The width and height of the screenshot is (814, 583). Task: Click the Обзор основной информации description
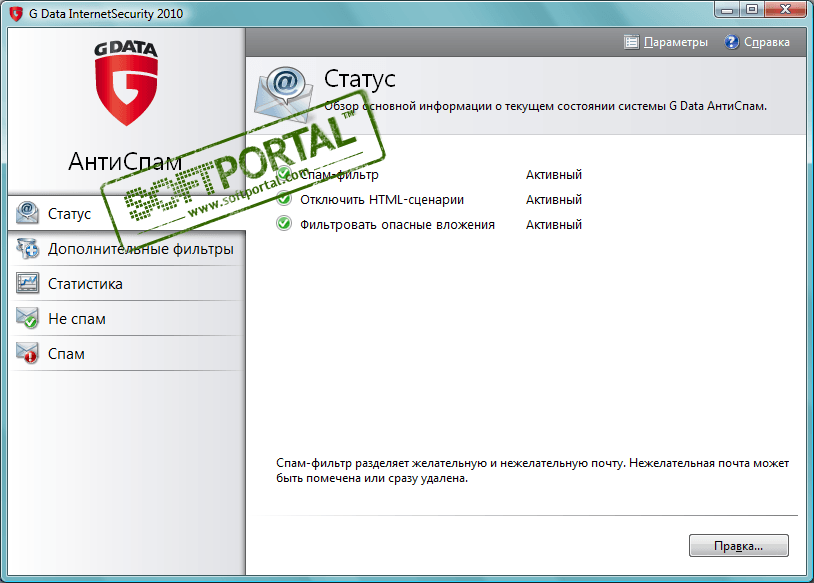(x=546, y=106)
